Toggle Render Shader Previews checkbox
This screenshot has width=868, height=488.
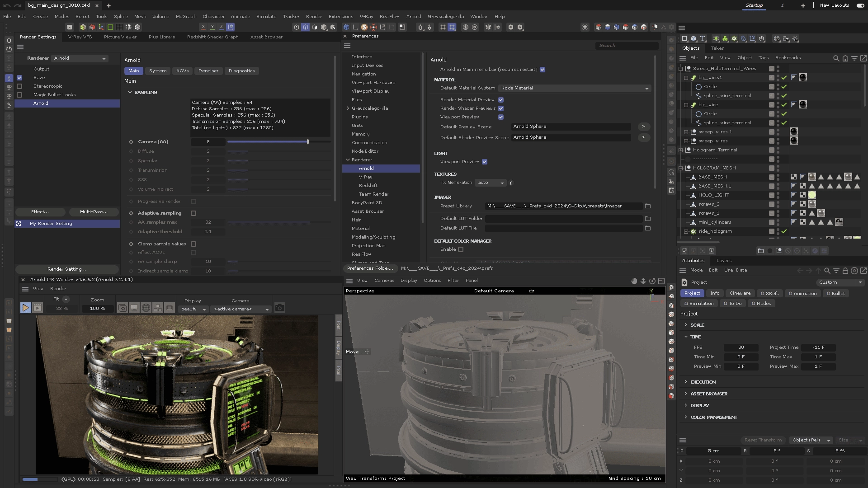pyautogui.click(x=501, y=108)
